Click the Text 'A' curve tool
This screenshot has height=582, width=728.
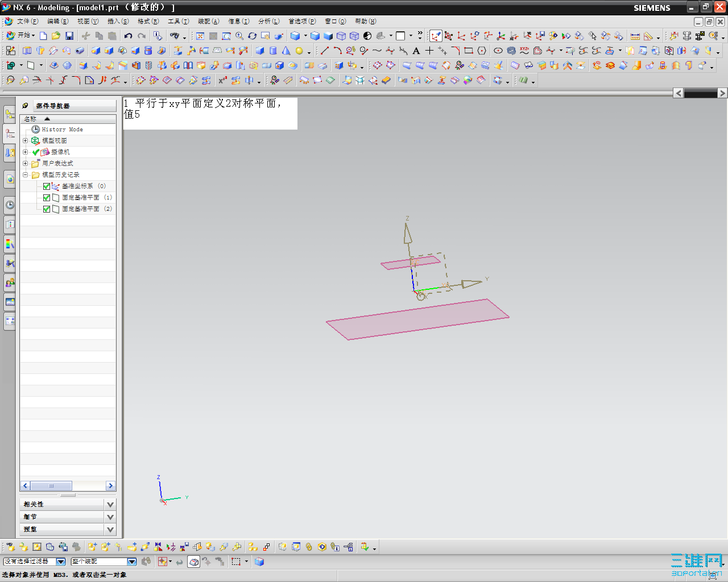416,51
